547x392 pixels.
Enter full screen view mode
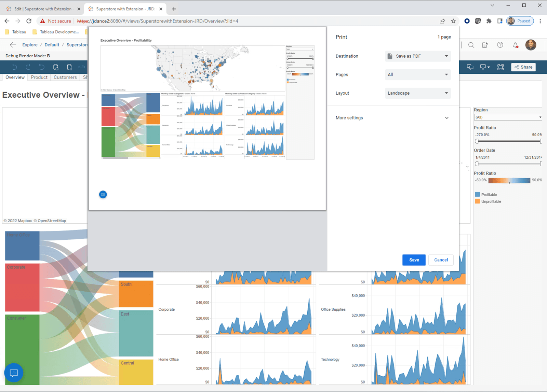501,67
